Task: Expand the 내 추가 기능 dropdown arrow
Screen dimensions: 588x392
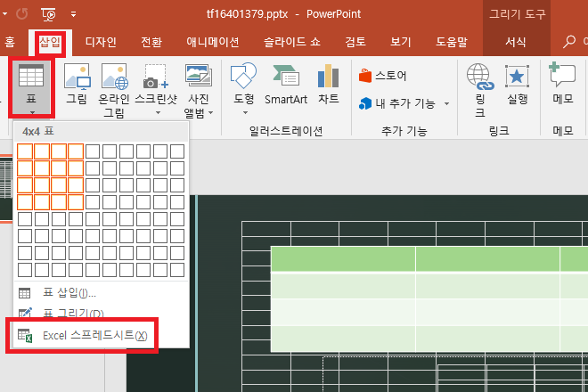Action: [x=446, y=103]
